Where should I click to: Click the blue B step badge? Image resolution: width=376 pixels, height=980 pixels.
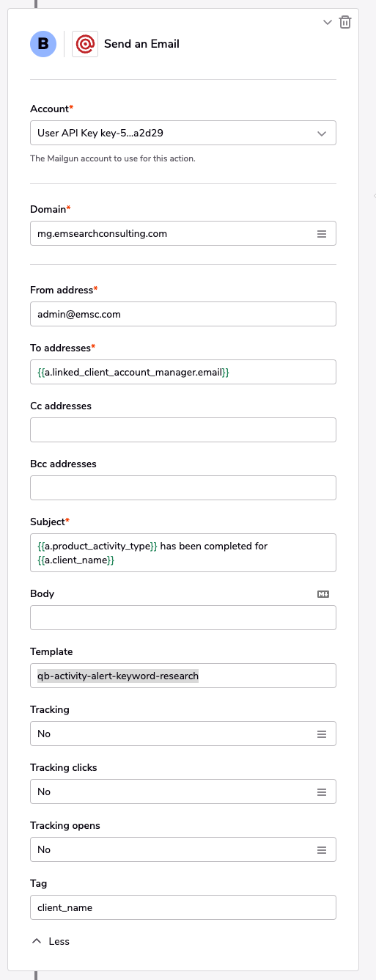43,44
